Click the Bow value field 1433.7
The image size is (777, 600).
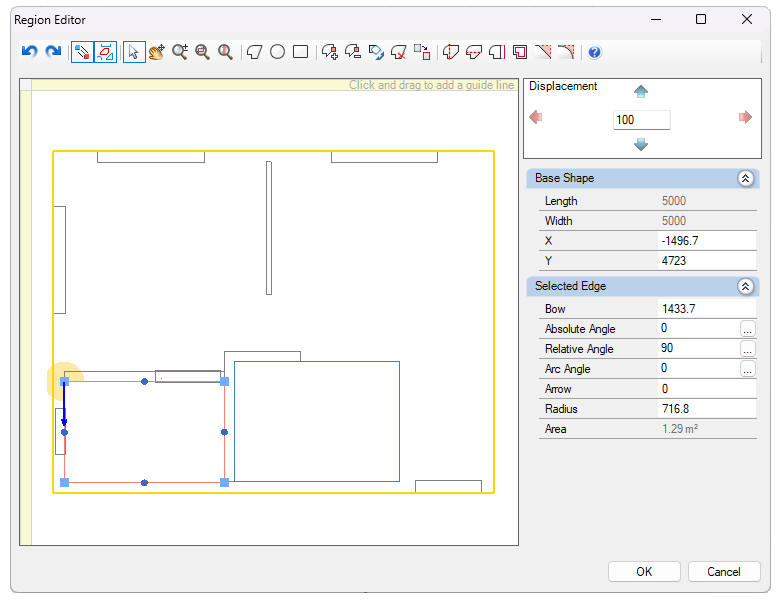click(707, 309)
